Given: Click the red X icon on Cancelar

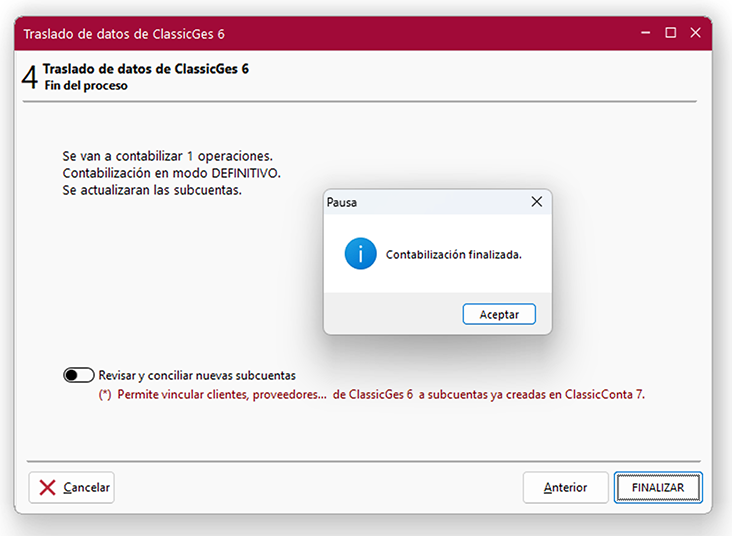Looking at the screenshot, I should [47, 487].
